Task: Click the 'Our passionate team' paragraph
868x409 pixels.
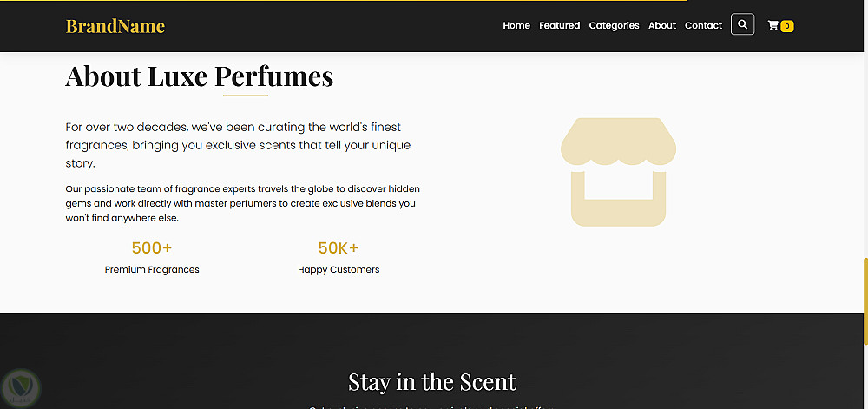Action: (242, 203)
